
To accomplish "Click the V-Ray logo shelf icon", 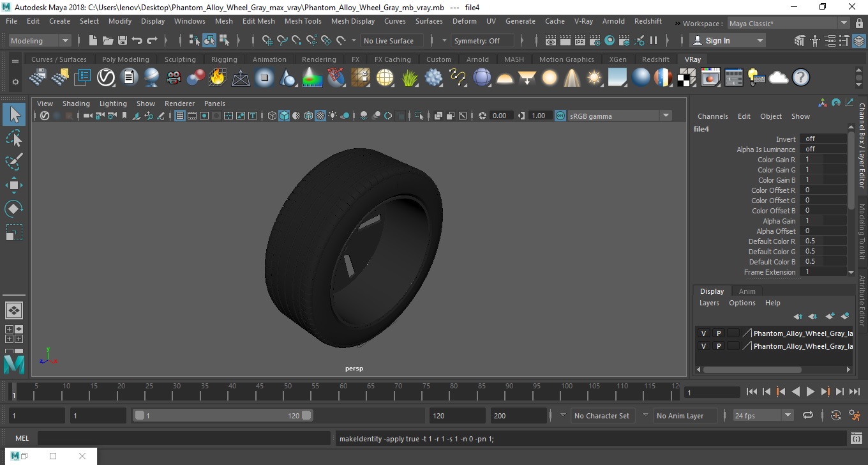I will point(106,78).
